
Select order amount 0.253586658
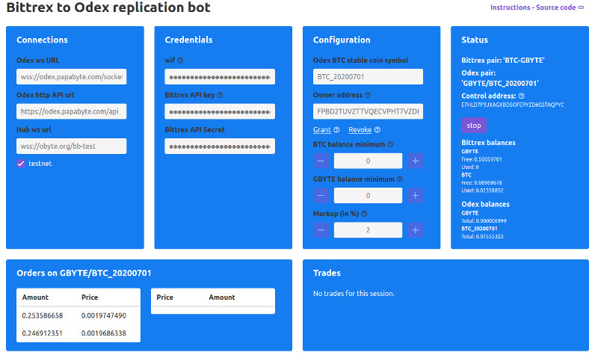43,315
